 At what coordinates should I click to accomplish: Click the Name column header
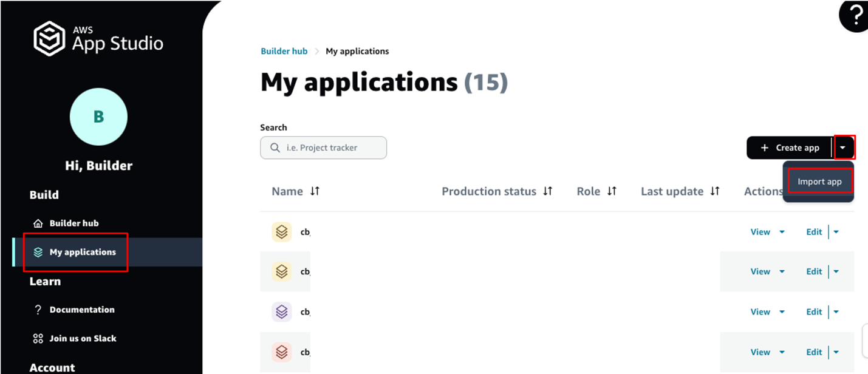tap(287, 191)
